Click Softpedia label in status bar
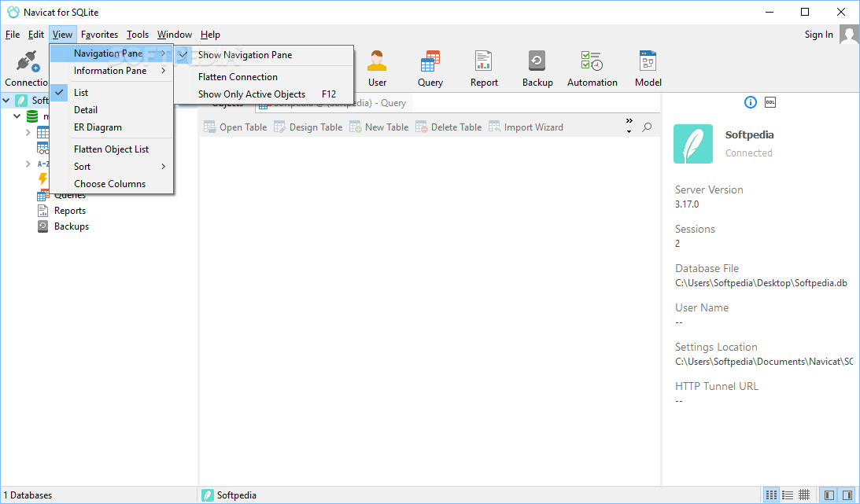This screenshot has height=504, width=860. coord(236,495)
